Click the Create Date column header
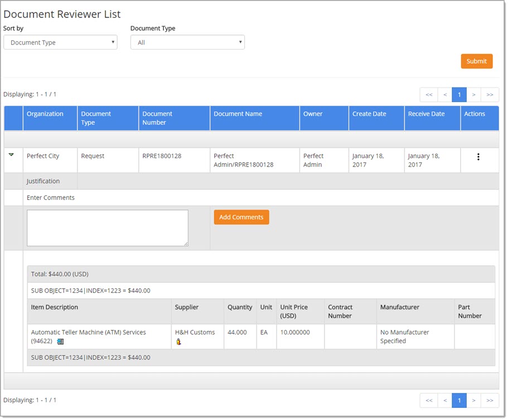The width and height of the screenshot is (508, 420). click(x=369, y=114)
